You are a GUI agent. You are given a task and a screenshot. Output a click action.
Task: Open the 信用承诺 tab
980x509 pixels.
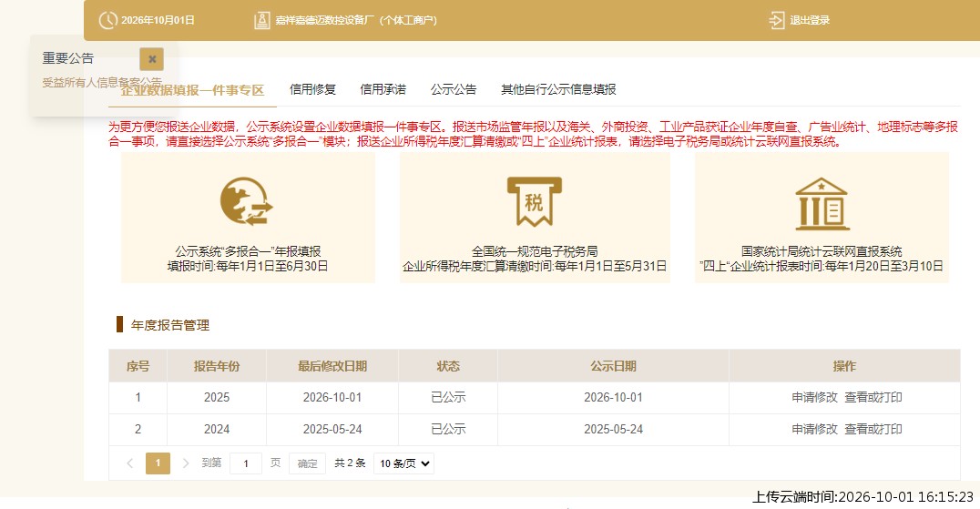[383, 89]
